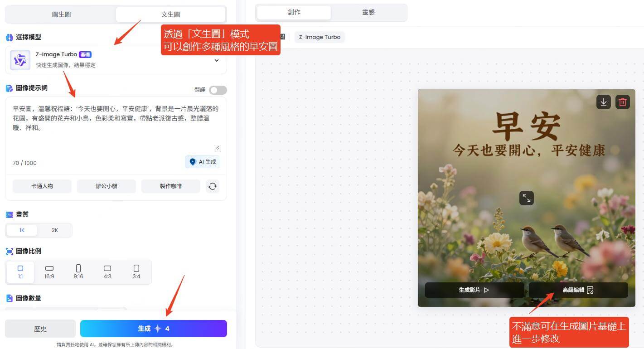
Task: Open 高級編輯 advanced image editor
Action: coord(578,290)
